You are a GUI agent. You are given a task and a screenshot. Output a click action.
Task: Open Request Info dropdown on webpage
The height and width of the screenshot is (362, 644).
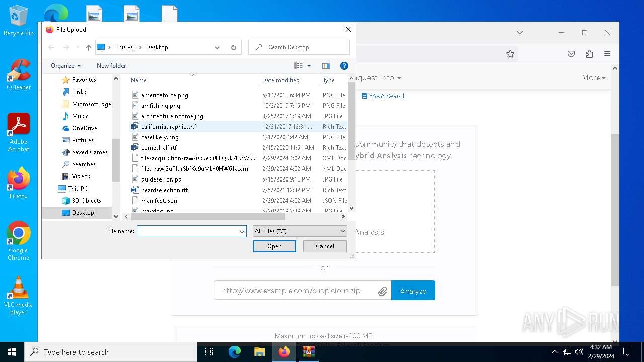pos(377,78)
